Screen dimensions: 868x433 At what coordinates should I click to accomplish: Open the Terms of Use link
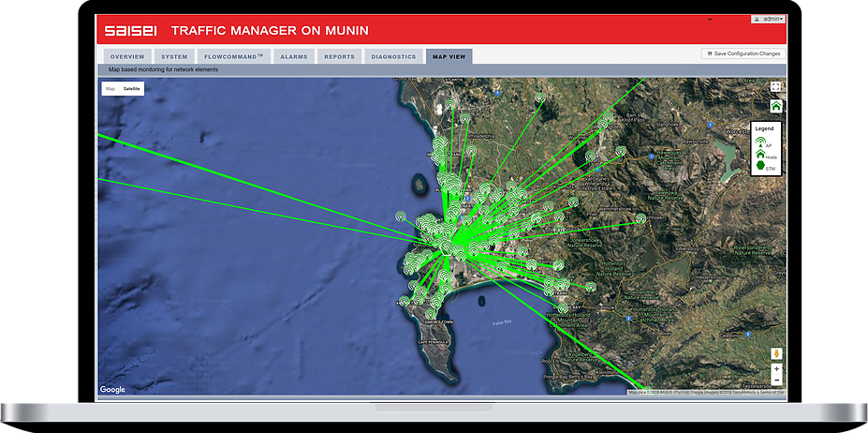pyautogui.click(x=773, y=393)
